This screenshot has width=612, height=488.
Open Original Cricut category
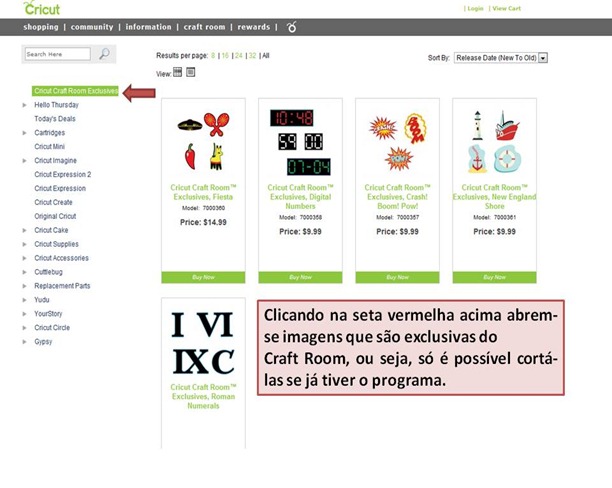55,216
